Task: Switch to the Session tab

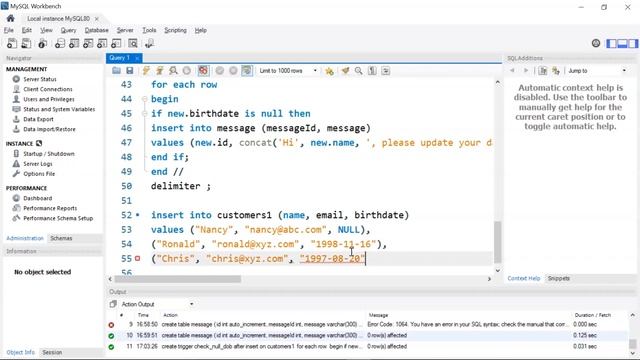Action: (52, 352)
